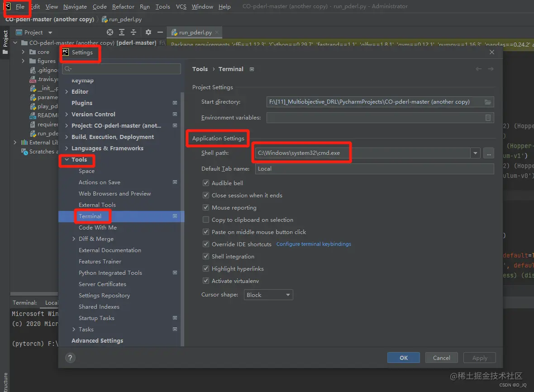
Task: Click the PyCharm icon in Settings title
Action: [x=65, y=52]
